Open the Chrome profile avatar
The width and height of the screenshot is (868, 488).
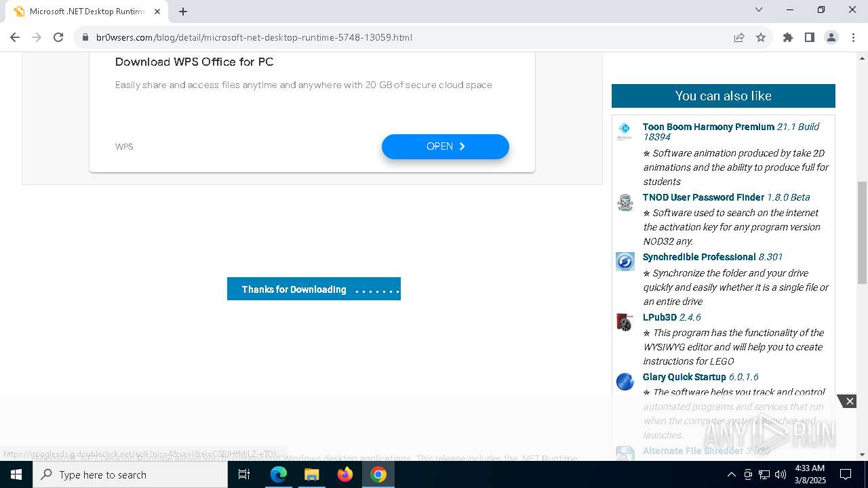[x=831, y=37]
